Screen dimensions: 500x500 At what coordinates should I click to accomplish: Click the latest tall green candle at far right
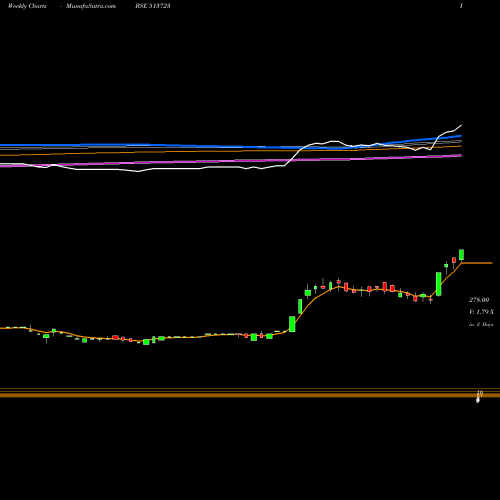tap(462, 255)
